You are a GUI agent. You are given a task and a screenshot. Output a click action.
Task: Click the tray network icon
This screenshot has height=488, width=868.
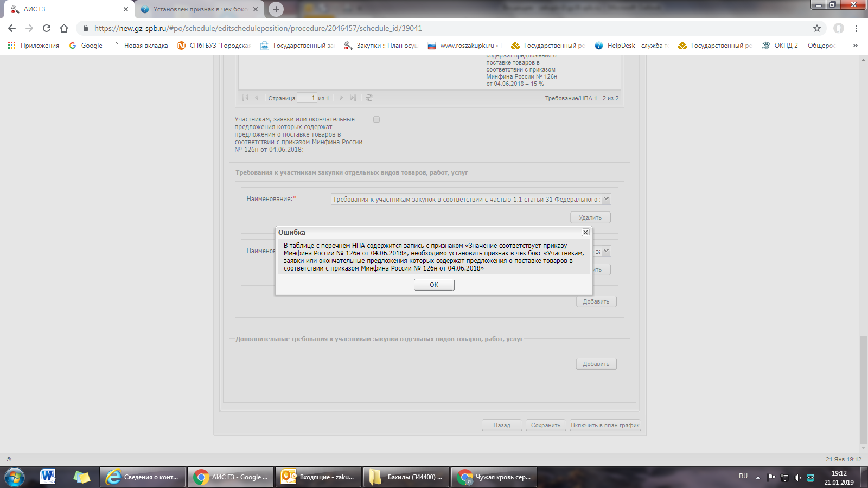(784, 478)
